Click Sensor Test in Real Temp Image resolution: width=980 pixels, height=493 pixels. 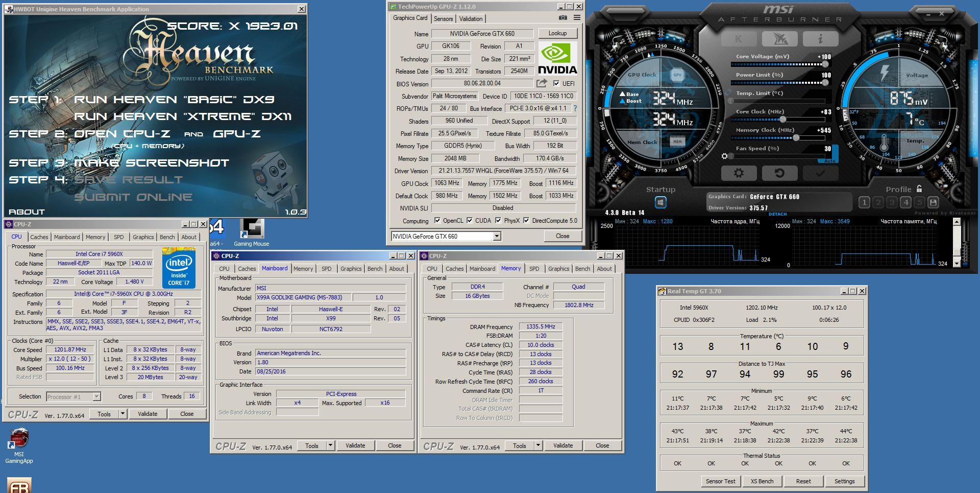(721, 481)
